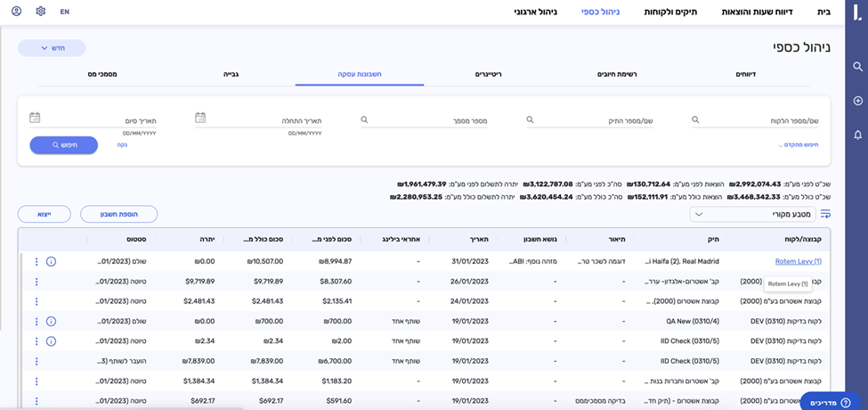868x410 pixels.
Task: Open the Rotem Levy (1) client link
Action: coord(799,262)
